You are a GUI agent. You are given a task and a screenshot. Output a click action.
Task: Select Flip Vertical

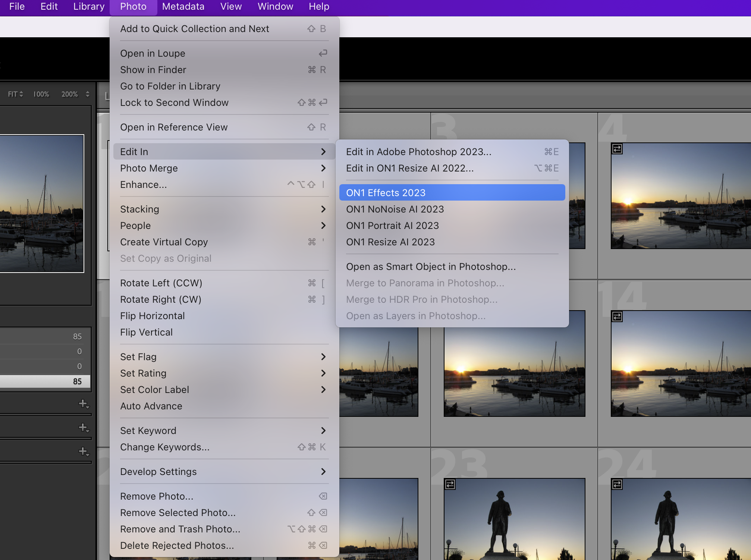pyautogui.click(x=224, y=332)
